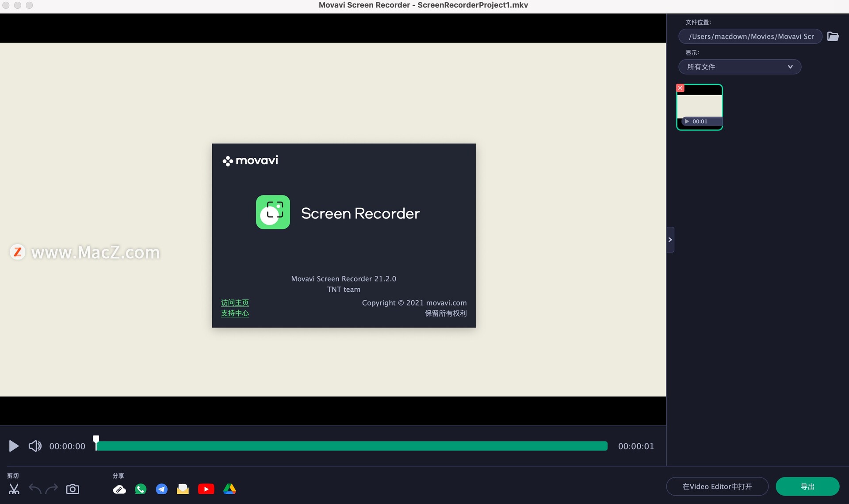Click the green 导出 export button
The width and height of the screenshot is (849, 504).
pos(807,486)
